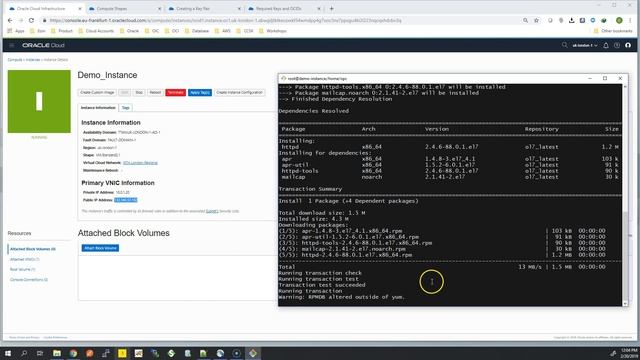This screenshot has height=360, width=640.
Task: Click the taskbar clock and date
Action: (x=630, y=353)
